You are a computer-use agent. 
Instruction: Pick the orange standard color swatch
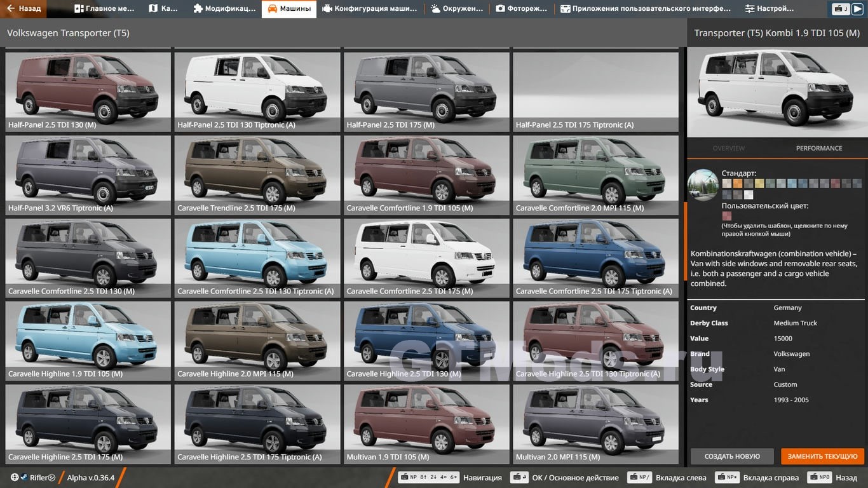tap(738, 184)
